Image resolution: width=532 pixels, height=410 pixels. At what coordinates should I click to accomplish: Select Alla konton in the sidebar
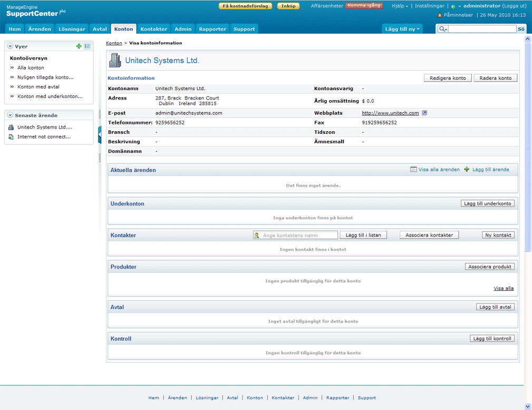31,68
